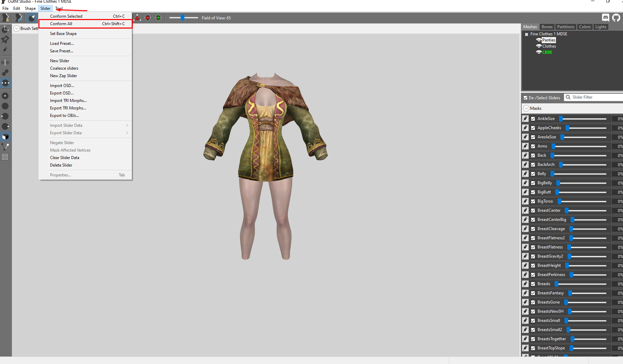Image resolution: width=623 pixels, height=364 pixels.
Task: Switch to the Bones tab
Action: click(547, 27)
